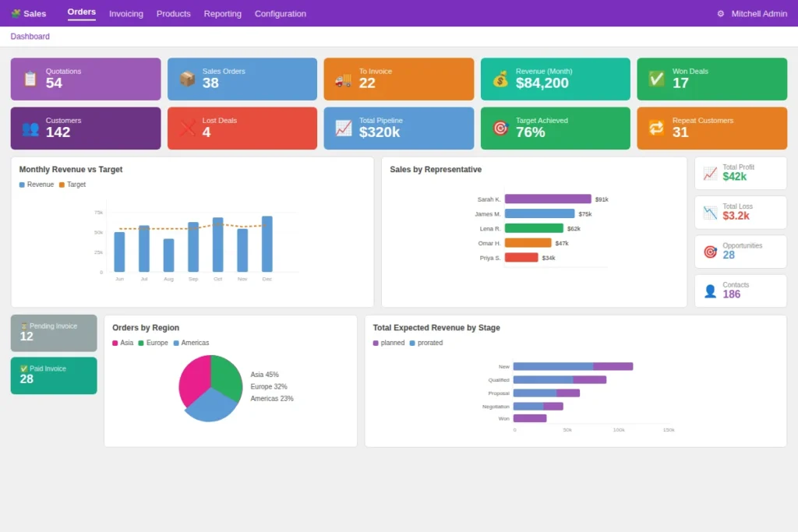Open the Sales Orders 38 card
The image size is (798, 532).
(242, 79)
